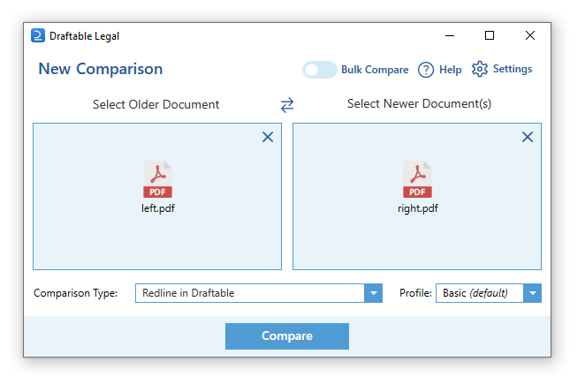
Task: Minimize the Draftable Legal window
Action: 450,36
